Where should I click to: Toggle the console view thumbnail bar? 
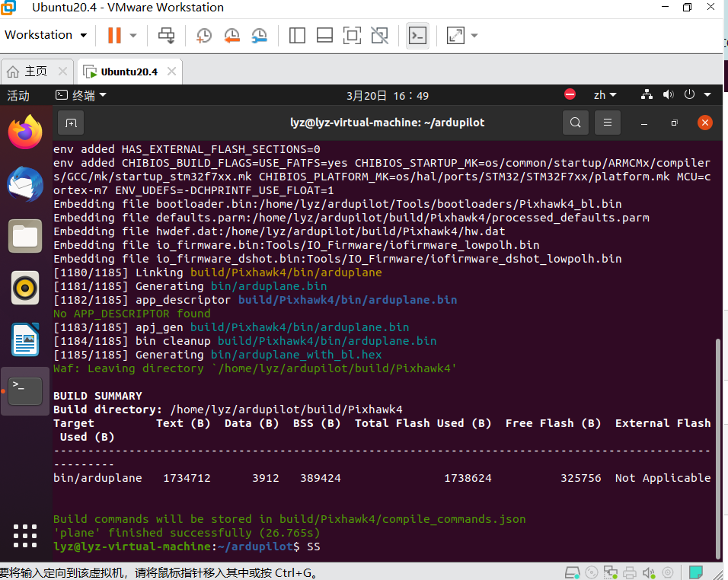324,35
